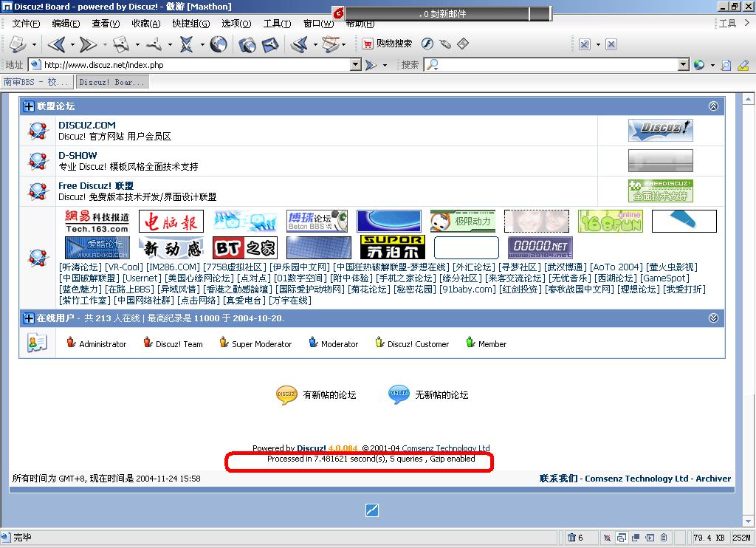This screenshot has width=756, height=548.
Task: Click the SUPOR 苏泊尔 banner
Action: click(x=393, y=247)
